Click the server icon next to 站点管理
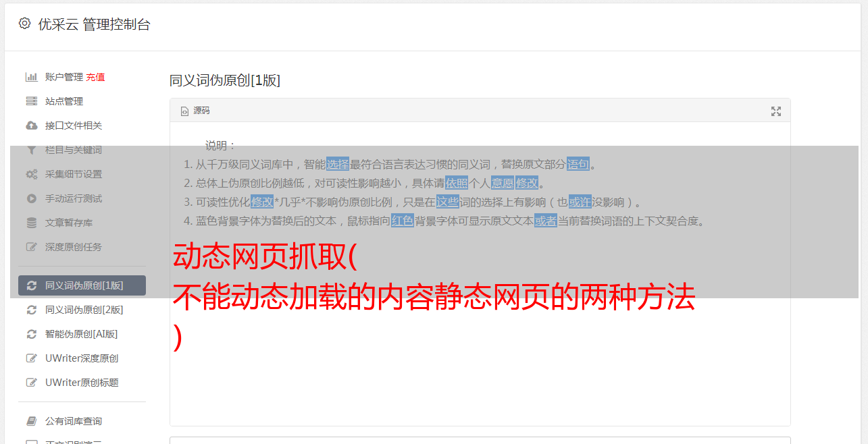This screenshot has width=868, height=444. click(31, 101)
